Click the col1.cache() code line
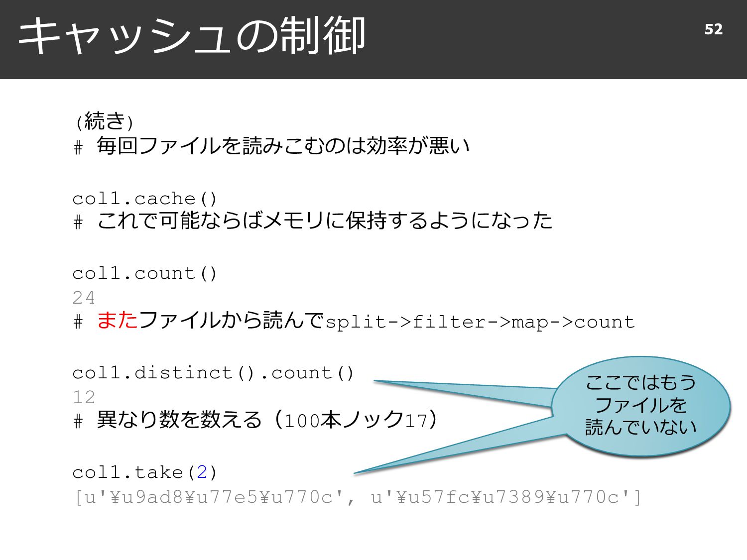747x560 pixels. pos(145,199)
